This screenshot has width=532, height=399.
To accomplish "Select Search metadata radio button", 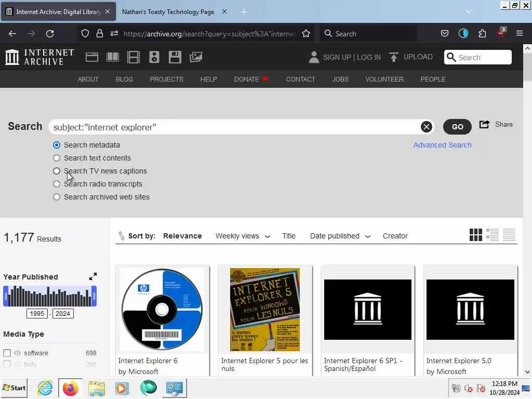I will tap(57, 145).
